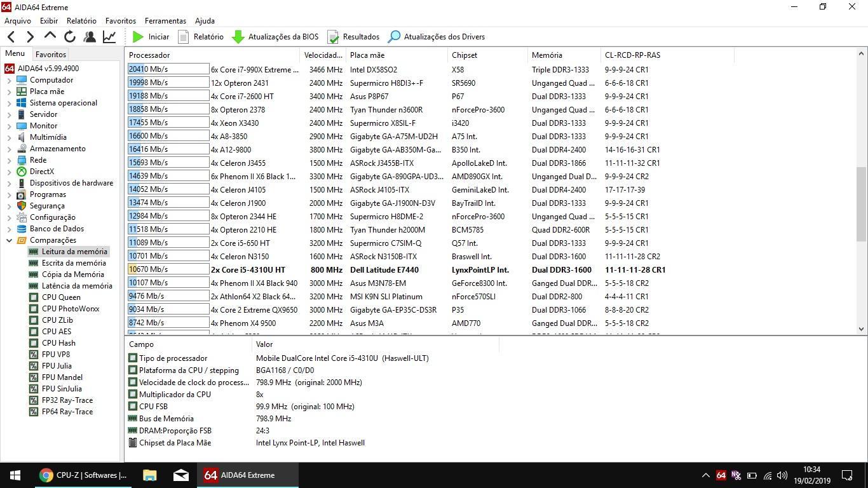
Task: Select the Configuração icon in tree
Action: point(22,217)
